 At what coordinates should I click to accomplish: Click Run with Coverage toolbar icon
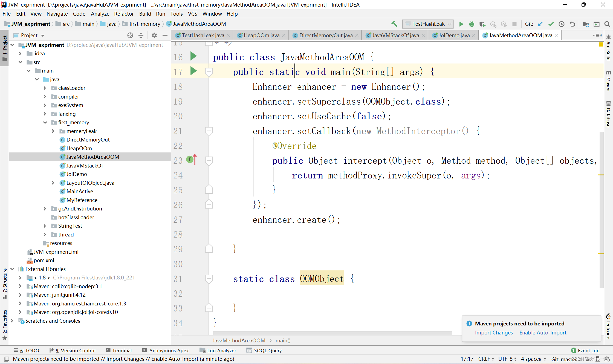pos(482,24)
